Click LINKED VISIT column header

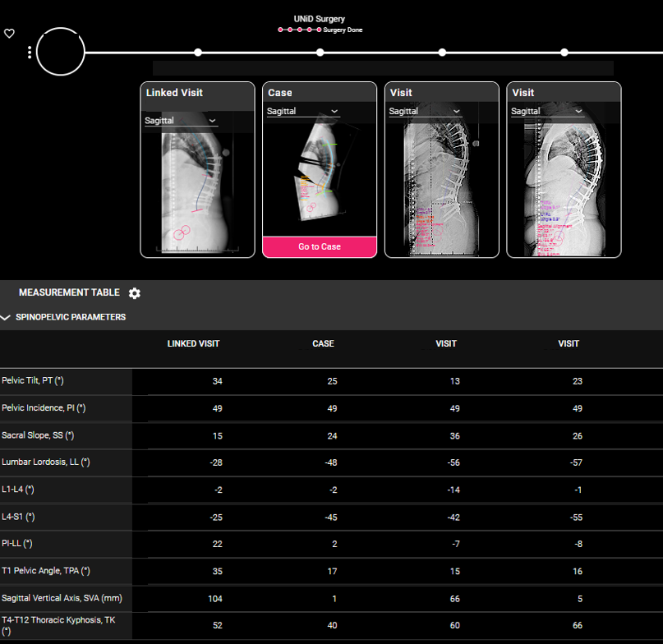pos(193,344)
